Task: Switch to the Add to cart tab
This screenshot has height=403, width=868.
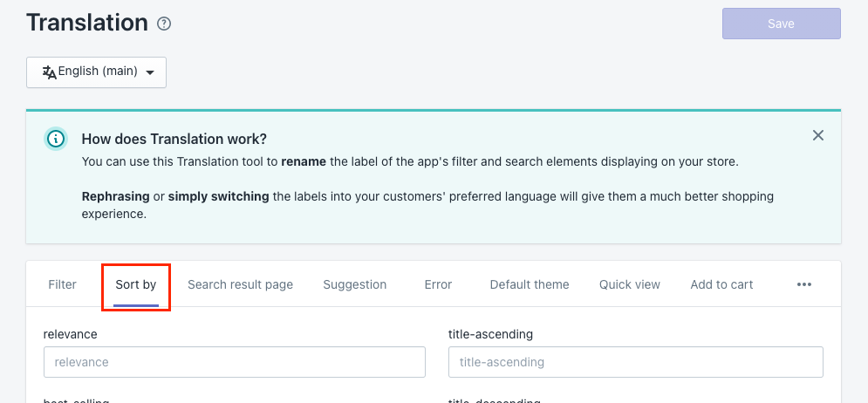Action: pyautogui.click(x=721, y=284)
